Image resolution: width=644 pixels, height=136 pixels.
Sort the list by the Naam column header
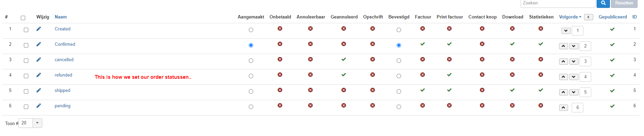tap(61, 17)
